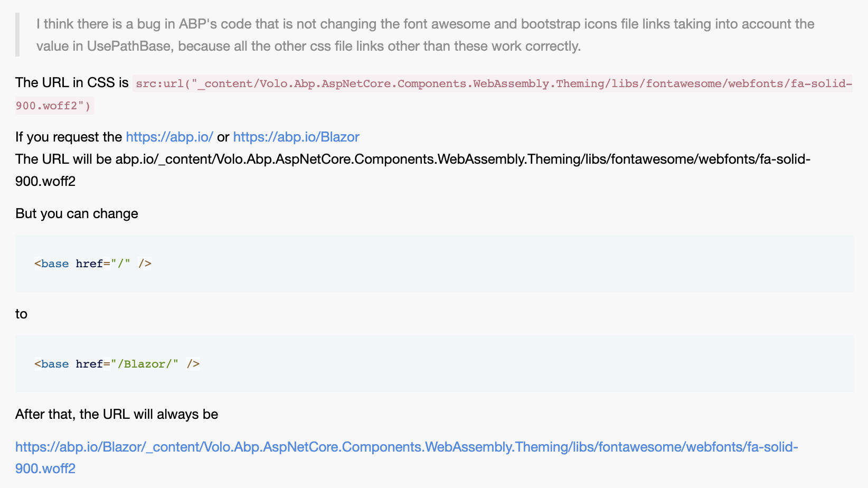This screenshot has width=868, height=488.
Task: Click the standalone "to" between code blocks
Action: (x=21, y=314)
